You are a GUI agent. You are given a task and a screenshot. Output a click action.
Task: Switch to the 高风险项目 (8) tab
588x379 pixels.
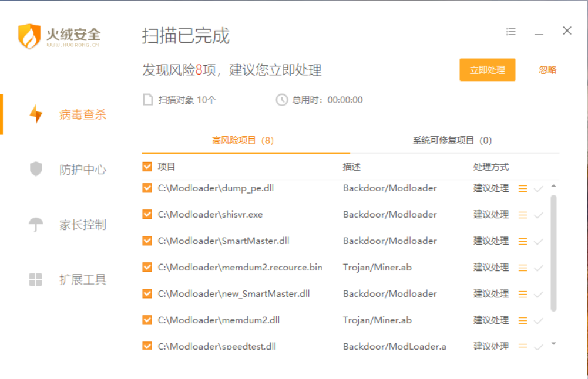coord(243,141)
